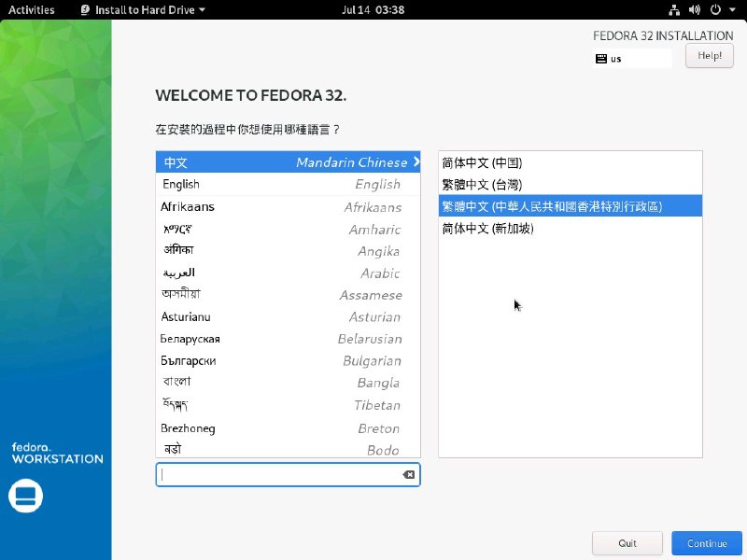
Task: Select Arabic in the language list
Action: click(288, 273)
